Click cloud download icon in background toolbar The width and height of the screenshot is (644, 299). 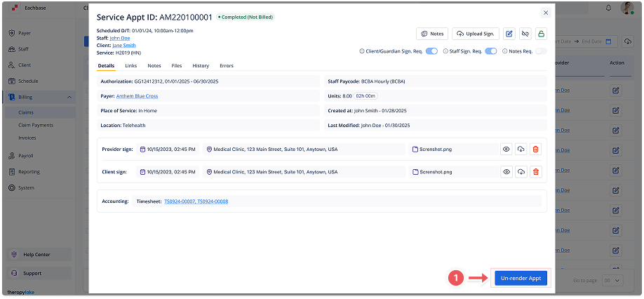627,41
